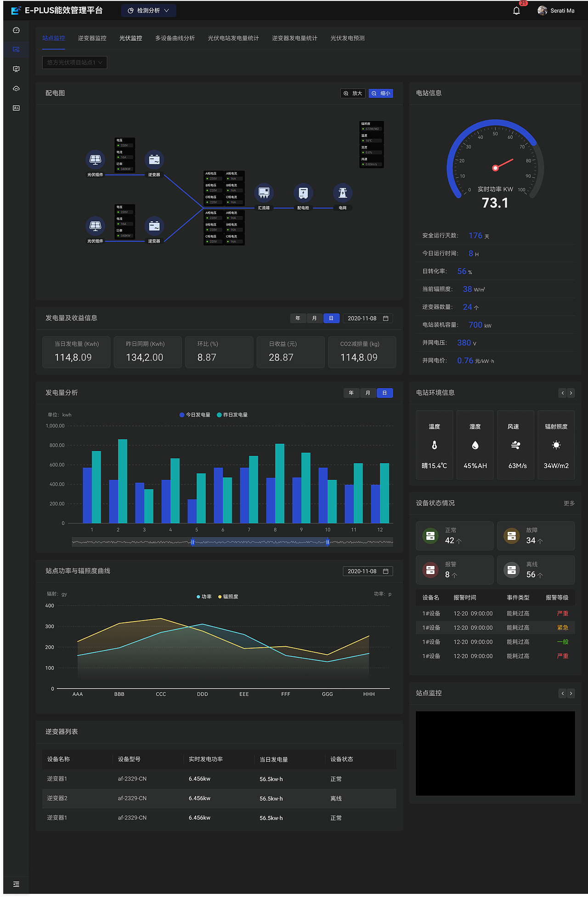This screenshot has width=588, height=898.
Task: Open the 光伏发电预测 tab
Action: click(347, 38)
